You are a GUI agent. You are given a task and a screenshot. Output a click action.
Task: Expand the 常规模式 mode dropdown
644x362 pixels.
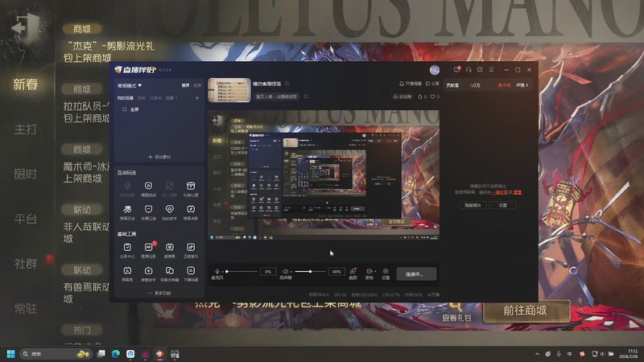pos(130,85)
